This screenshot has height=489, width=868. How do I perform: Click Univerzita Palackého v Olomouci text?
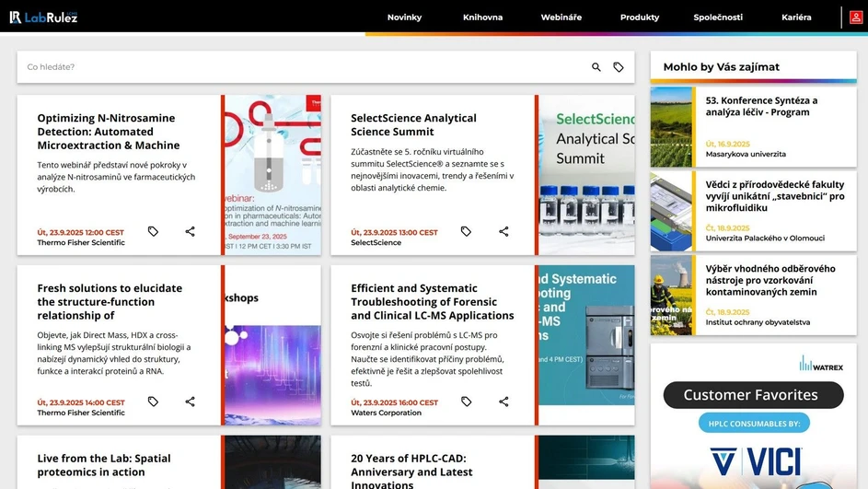(765, 239)
